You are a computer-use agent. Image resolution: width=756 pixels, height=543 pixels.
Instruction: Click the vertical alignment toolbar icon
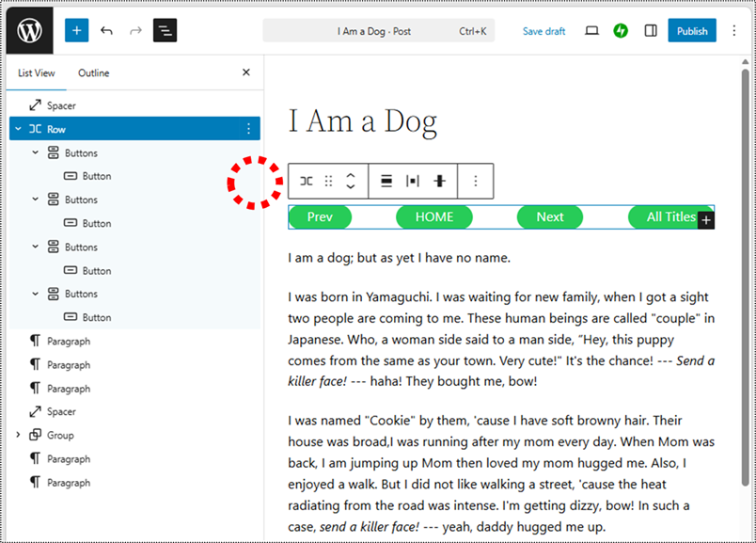439,181
